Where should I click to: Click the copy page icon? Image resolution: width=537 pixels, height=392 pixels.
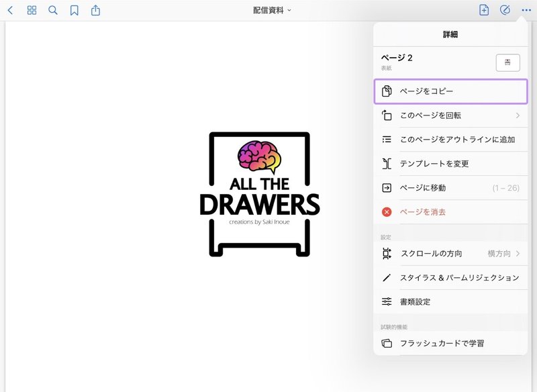point(387,91)
